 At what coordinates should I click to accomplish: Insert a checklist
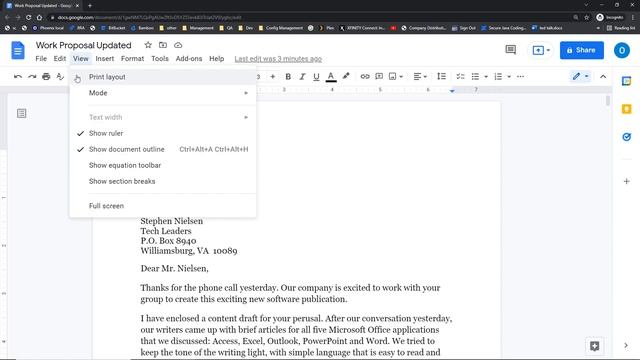click(460, 76)
